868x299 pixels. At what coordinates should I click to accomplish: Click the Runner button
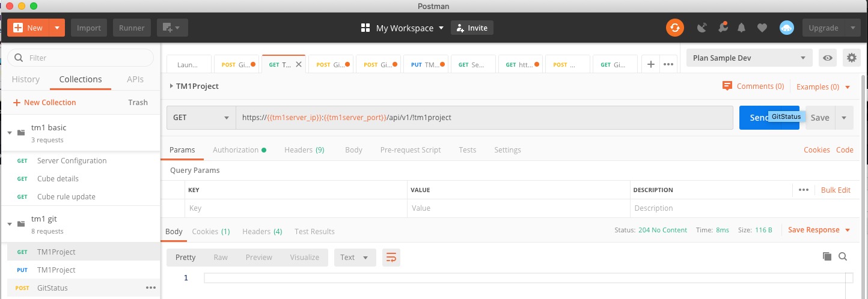tap(132, 28)
